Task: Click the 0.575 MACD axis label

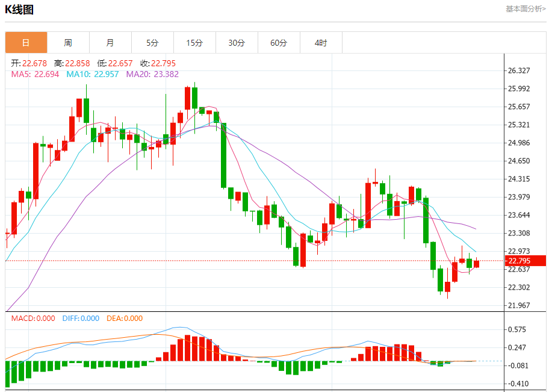Action: pos(517,329)
